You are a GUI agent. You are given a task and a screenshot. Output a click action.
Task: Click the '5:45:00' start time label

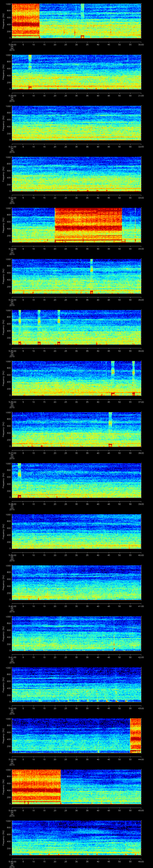pos(12,861)
